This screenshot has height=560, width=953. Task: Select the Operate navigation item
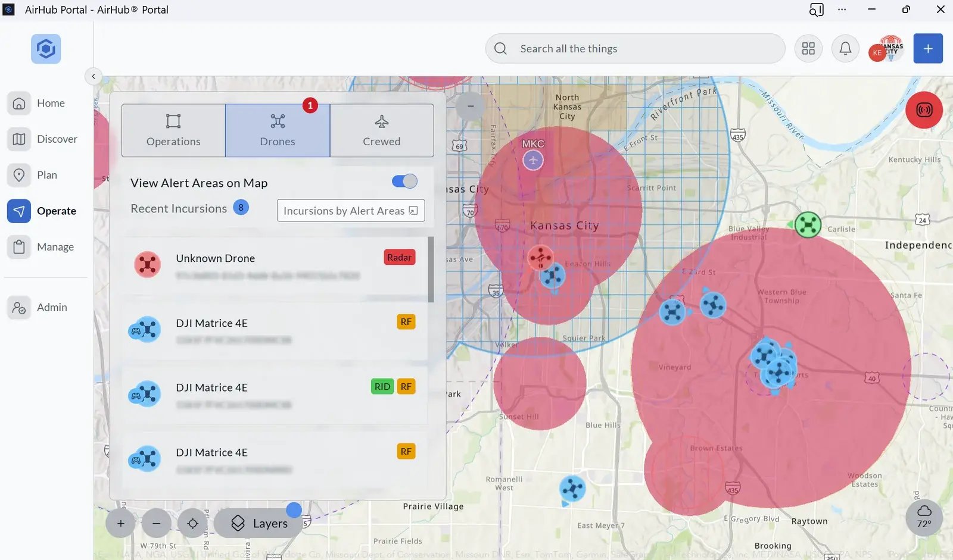[x=45, y=211]
